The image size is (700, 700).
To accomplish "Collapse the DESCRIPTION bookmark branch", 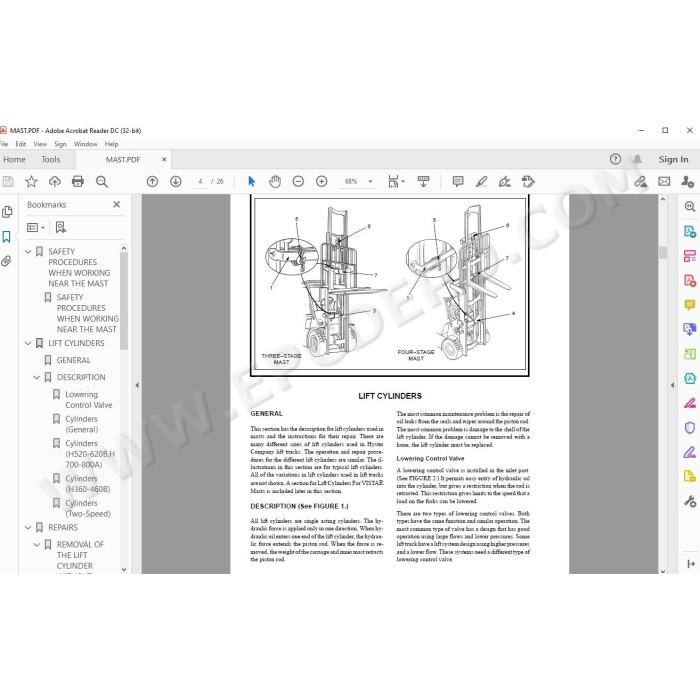I will (x=37, y=377).
